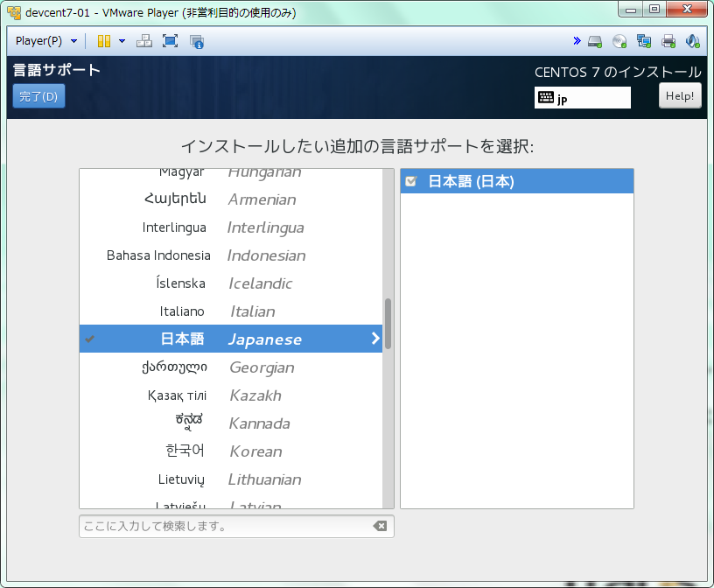Click the hard disk device icon
The height and width of the screenshot is (588, 714).
click(x=595, y=41)
